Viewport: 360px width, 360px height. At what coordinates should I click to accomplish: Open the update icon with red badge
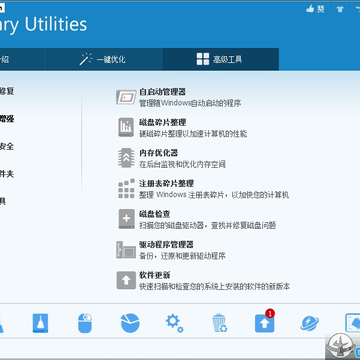coord(265,322)
